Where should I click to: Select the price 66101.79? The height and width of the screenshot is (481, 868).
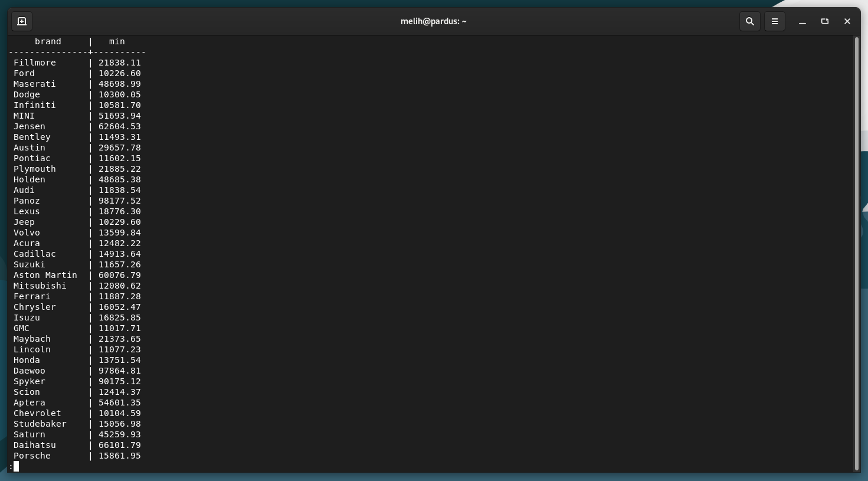[120, 445]
